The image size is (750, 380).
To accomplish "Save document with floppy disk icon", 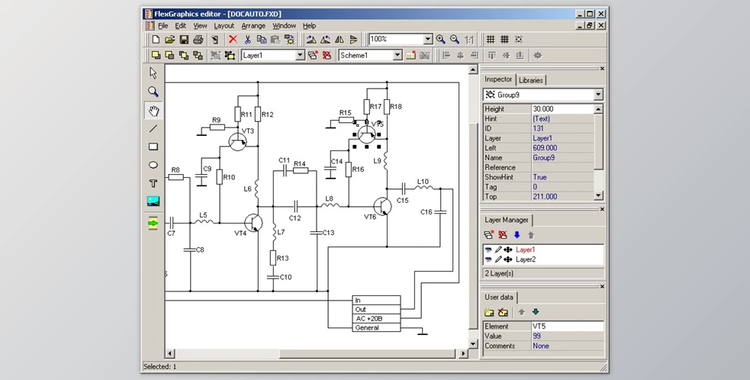I will [x=184, y=39].
